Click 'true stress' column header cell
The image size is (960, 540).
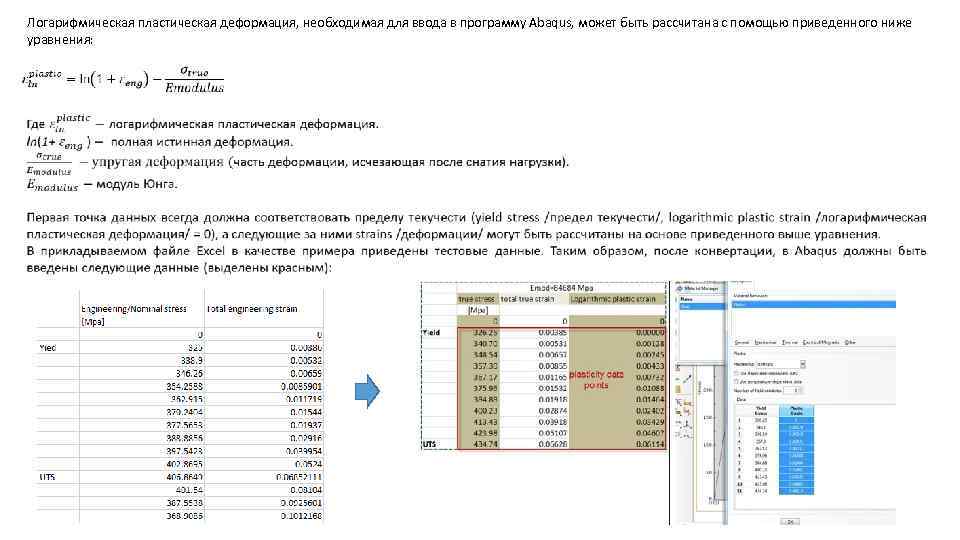pos(478,299)
